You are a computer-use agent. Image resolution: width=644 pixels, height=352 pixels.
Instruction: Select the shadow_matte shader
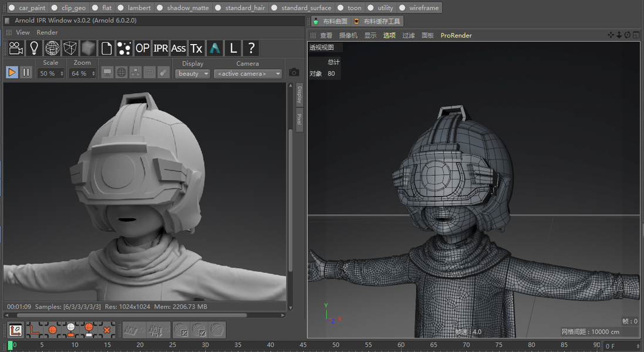point(183,8)
